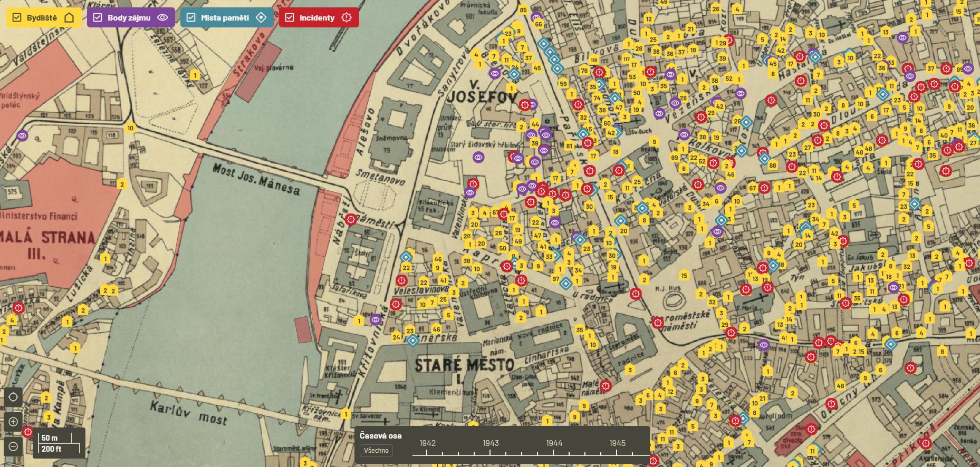Click the alert icon in Incidenty filter
The width and height of the screenshot is (980, 467).
347,17
